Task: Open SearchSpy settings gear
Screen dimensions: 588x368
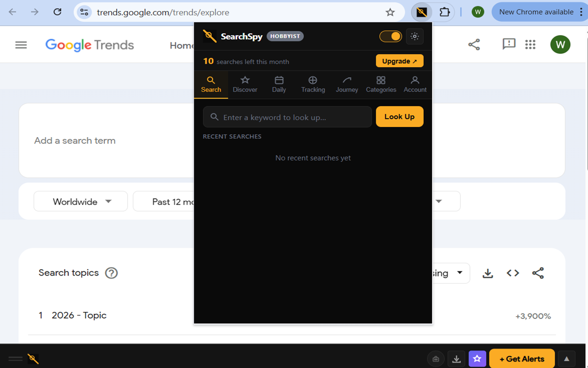Action: (415, 36)
